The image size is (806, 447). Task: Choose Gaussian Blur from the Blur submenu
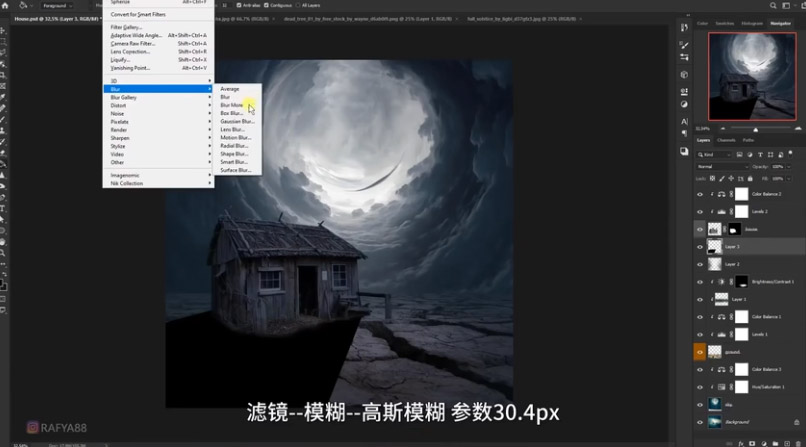click(x=237, y=121)
